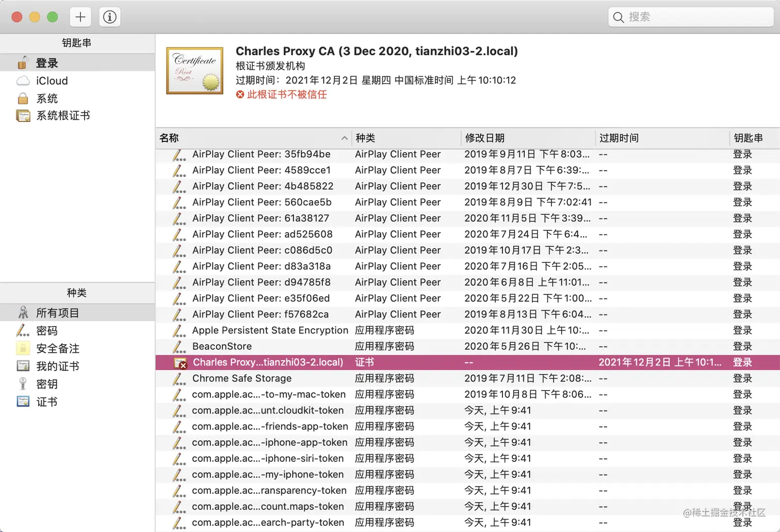Click the AirPlay Client Peer ad525608 icon

click(179, 235)
